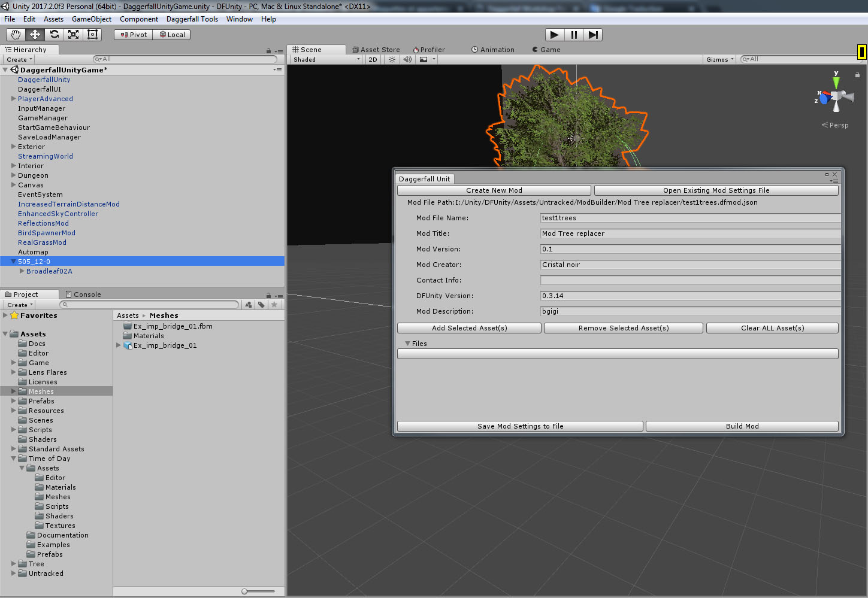Select the Rotate tool
The height and width of the screenshot is (598, 868).
54,35
